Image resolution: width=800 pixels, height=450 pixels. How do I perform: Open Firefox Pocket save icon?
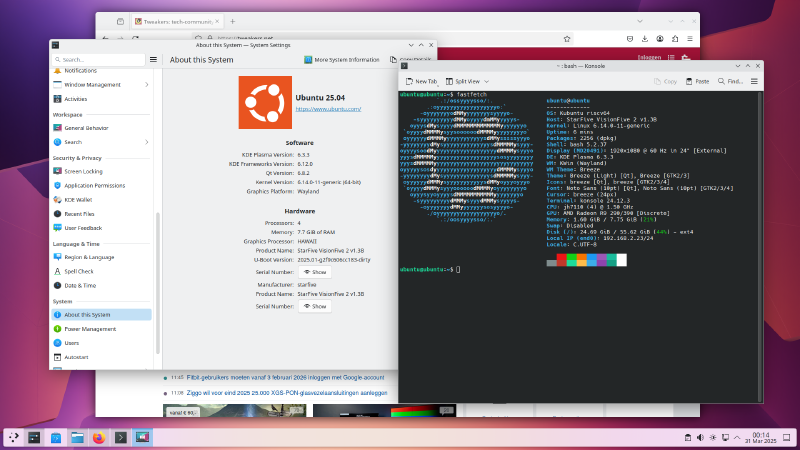[x=630, y=39]
